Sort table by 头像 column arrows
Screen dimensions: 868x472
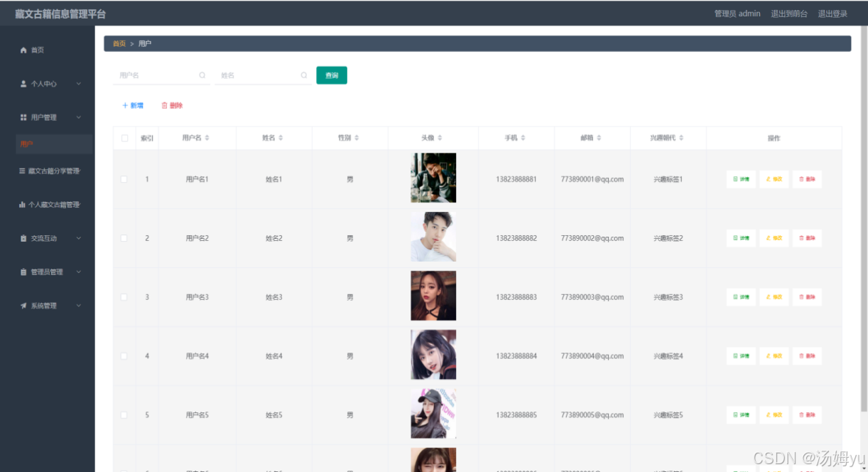pyautogui.click(x=440, y=138)
